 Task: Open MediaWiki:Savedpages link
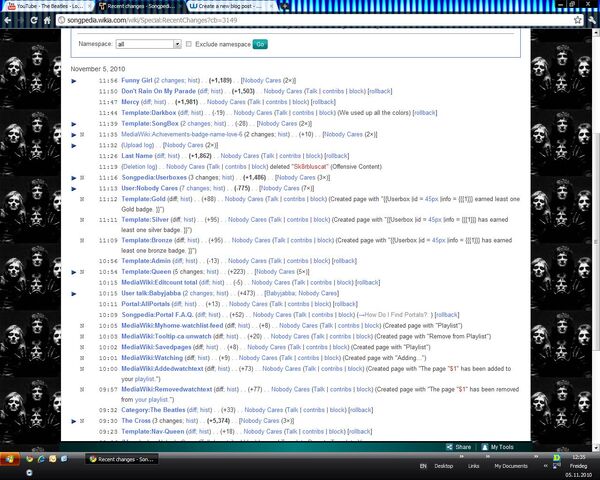coord(156,347)
